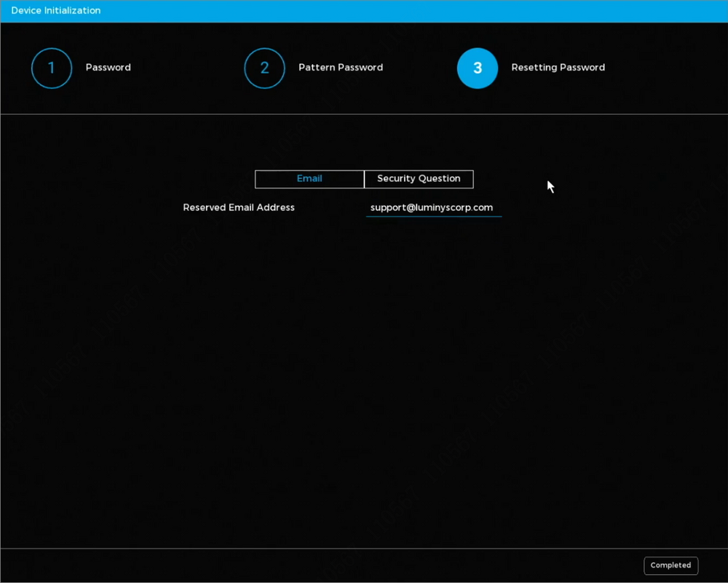Select the step 2 circle icon
728x583 pixels.
tap(264, 68)
